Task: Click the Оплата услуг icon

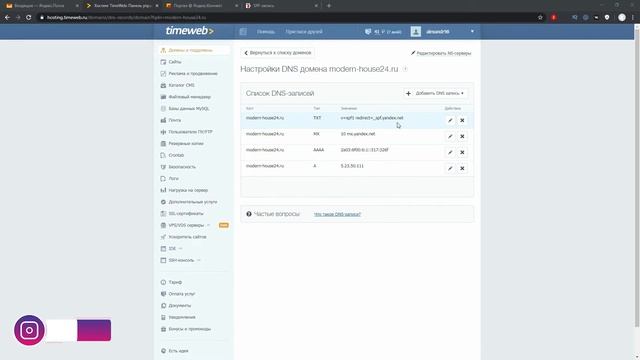Action: [x=163, y=294]
